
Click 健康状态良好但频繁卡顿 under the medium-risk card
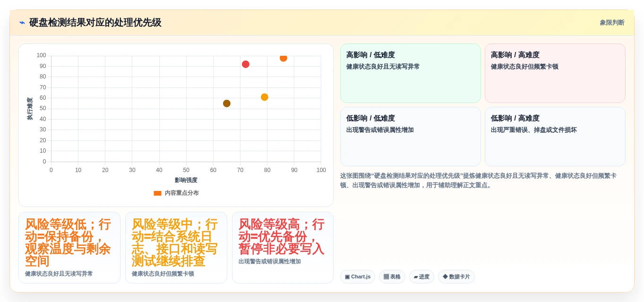click(x=163, y=274)
